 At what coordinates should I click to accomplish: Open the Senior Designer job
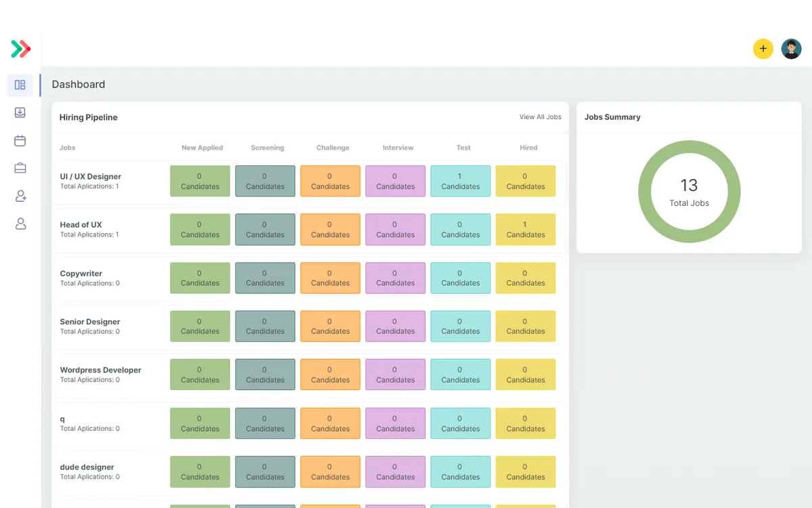[90, 322]
